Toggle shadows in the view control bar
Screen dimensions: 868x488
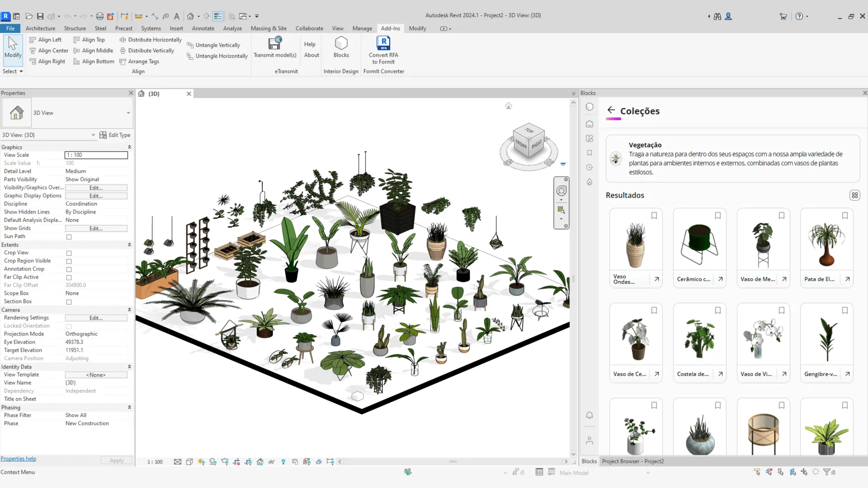tap(213, 461)
